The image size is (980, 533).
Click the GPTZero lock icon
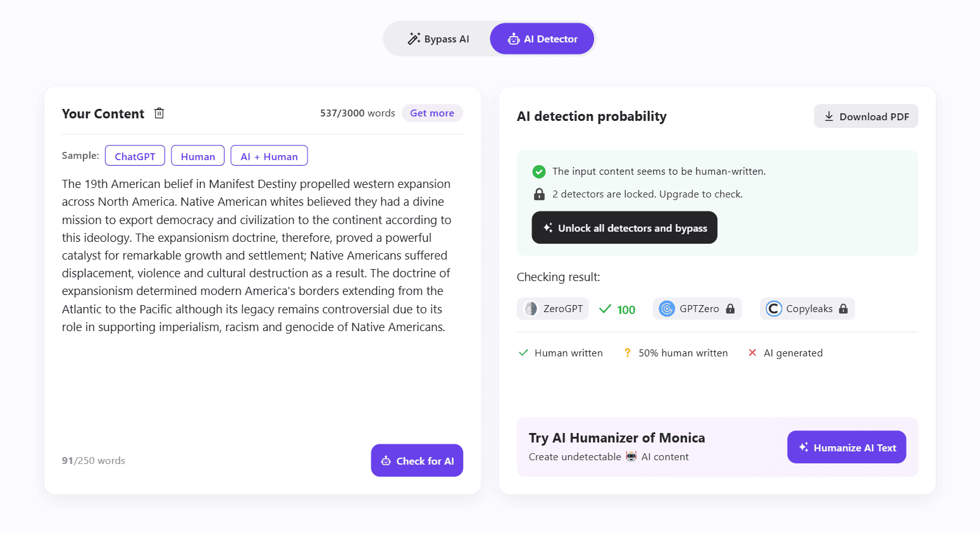pyautogui.click(x=731, y=309)
